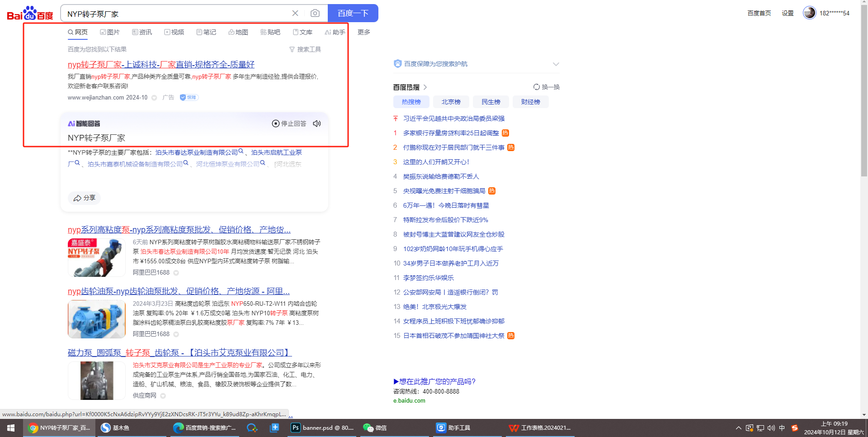Switch to the 图片 search tab

pyautogui.click(x=110, y=32)
